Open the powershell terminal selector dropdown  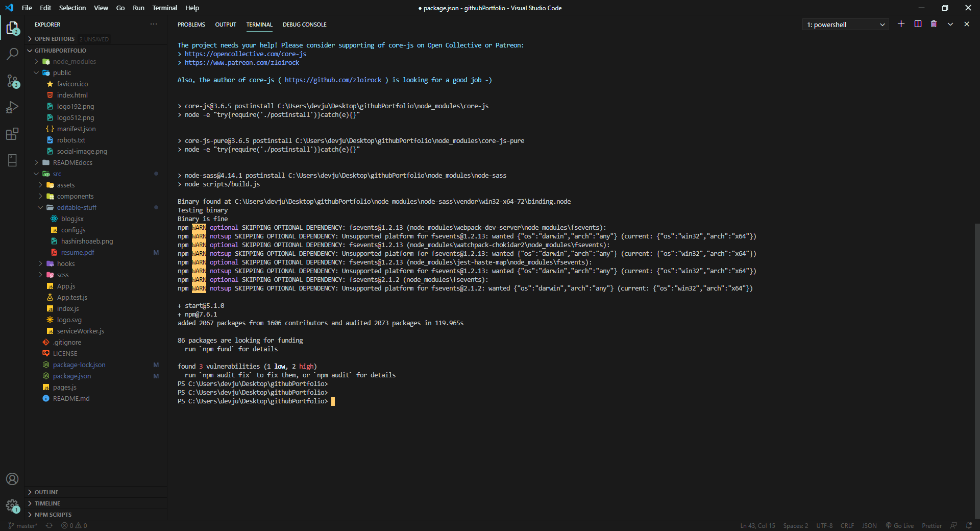click(845, 25)
